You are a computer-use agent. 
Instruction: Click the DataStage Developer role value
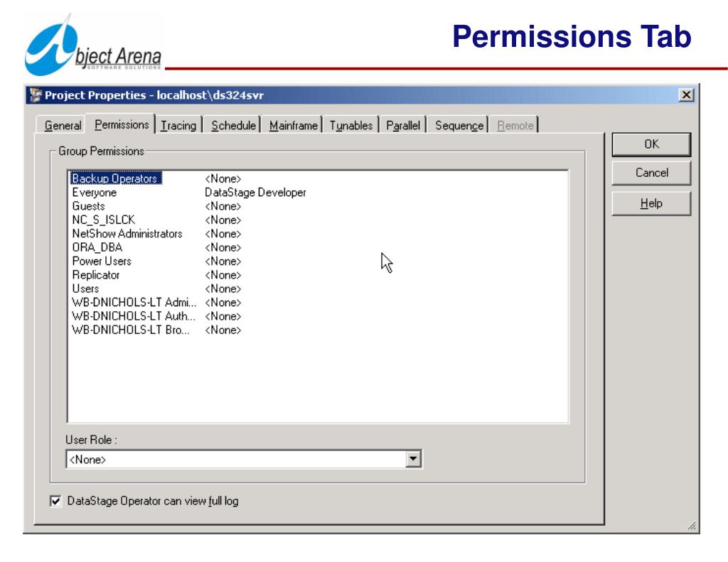pos(255,193)
